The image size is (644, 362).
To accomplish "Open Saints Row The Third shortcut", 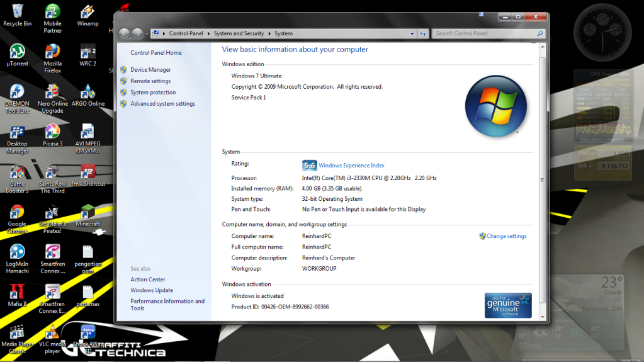I will coord(53,179).
